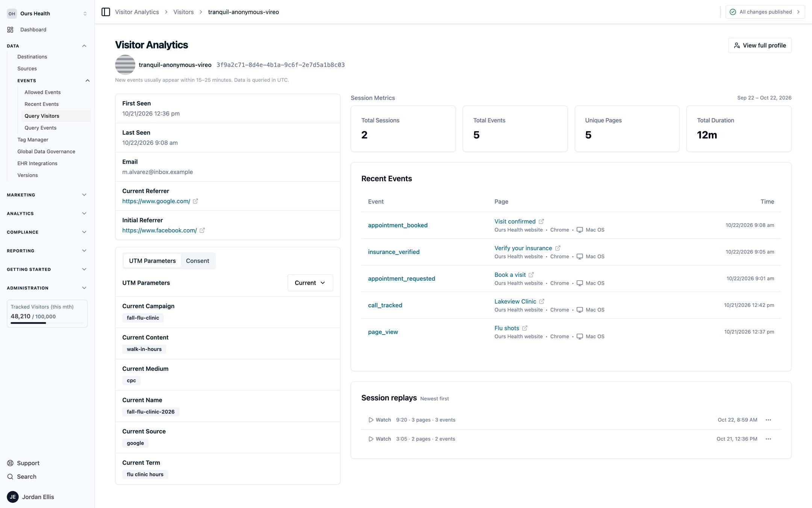The image size is (812, 508).
Task: Collapse the EVENTS subsection
Action: (88, 81)
